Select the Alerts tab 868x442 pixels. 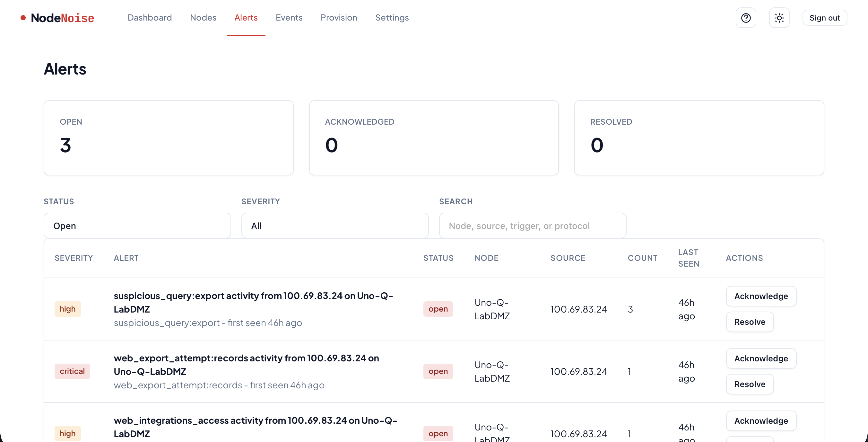click(x=246, y=18)
